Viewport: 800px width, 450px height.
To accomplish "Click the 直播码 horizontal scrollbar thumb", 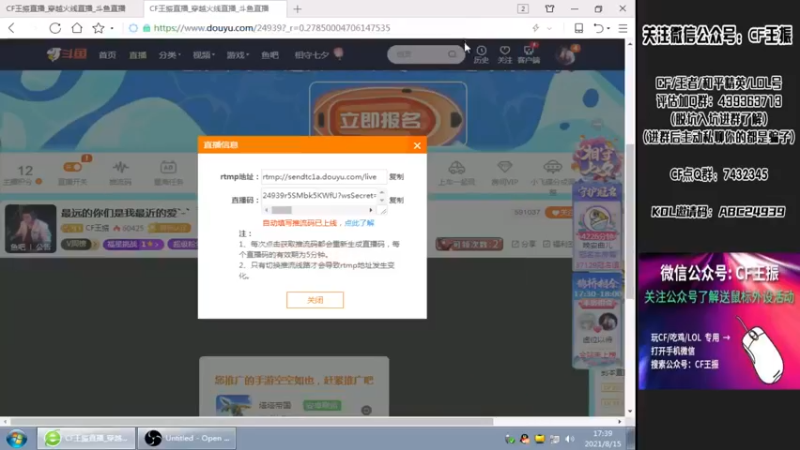I will point(282,210).
